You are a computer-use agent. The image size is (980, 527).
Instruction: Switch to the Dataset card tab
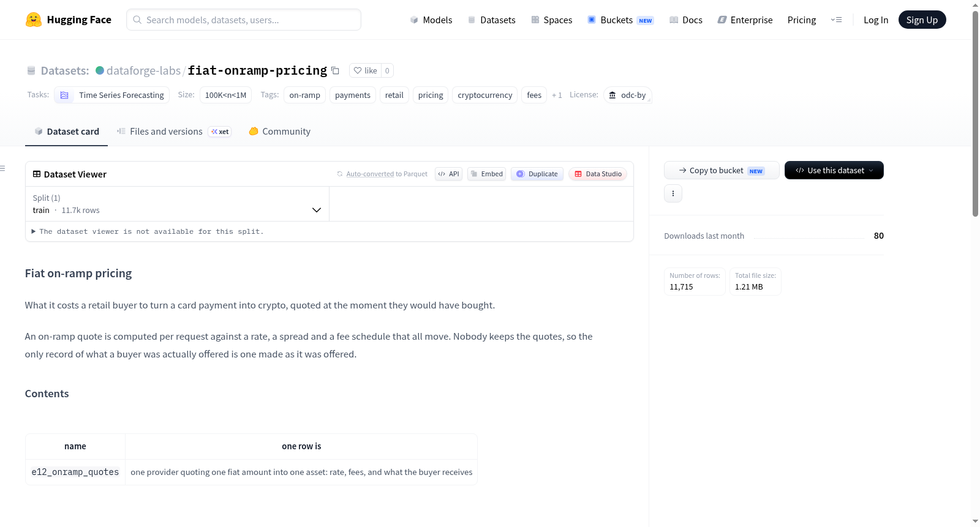67,132
